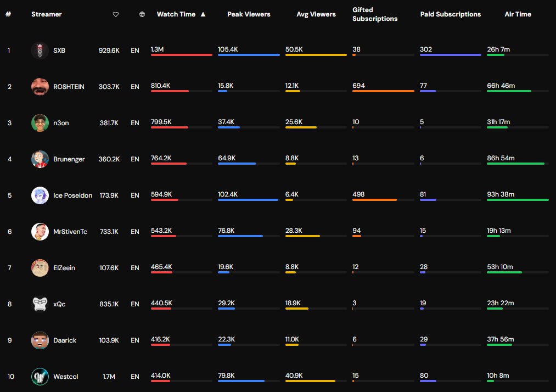
Task: Click the Streamer column header
Action: (47, 14)
